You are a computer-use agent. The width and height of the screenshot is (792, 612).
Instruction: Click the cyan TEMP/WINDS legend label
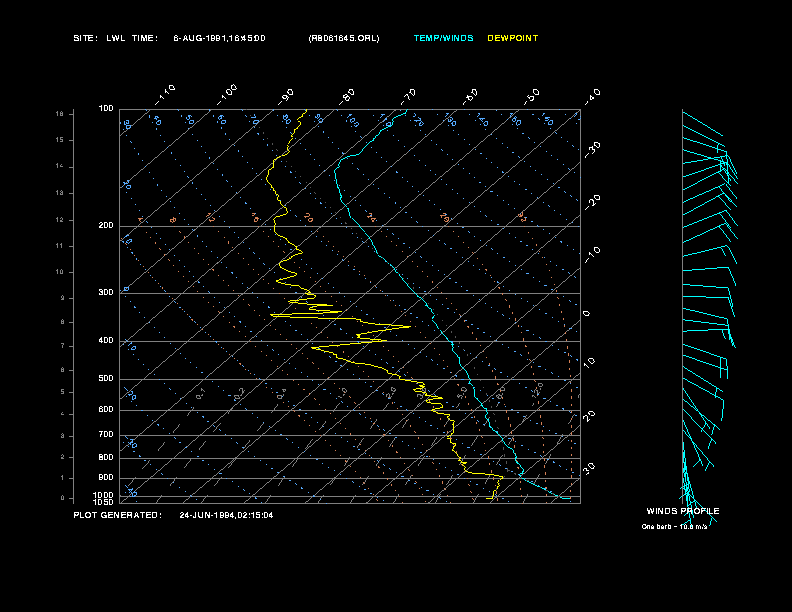(443, 38)
